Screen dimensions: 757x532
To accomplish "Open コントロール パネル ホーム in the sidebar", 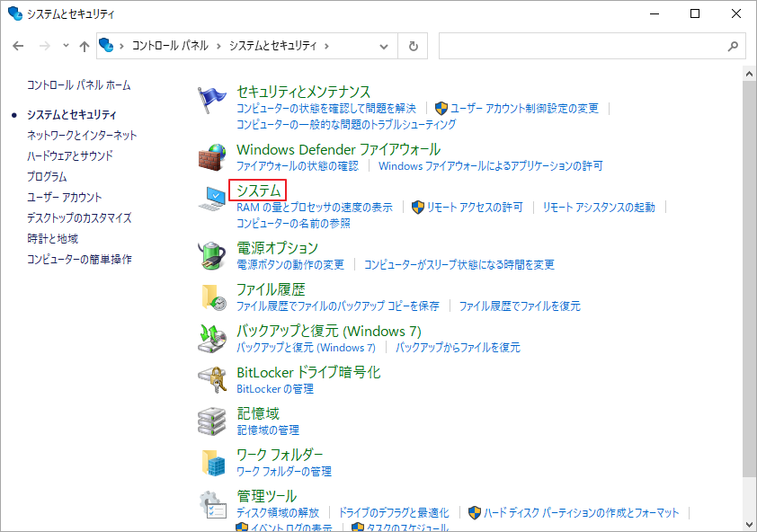I will tap(79, 85).
